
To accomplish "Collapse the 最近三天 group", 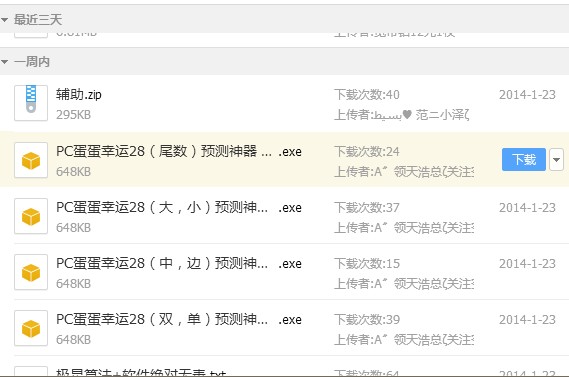I will tap(5, 20).
